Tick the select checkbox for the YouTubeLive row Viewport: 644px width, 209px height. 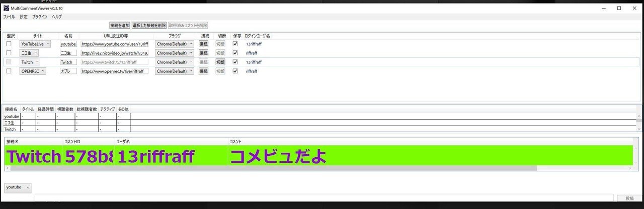[9, 44]
